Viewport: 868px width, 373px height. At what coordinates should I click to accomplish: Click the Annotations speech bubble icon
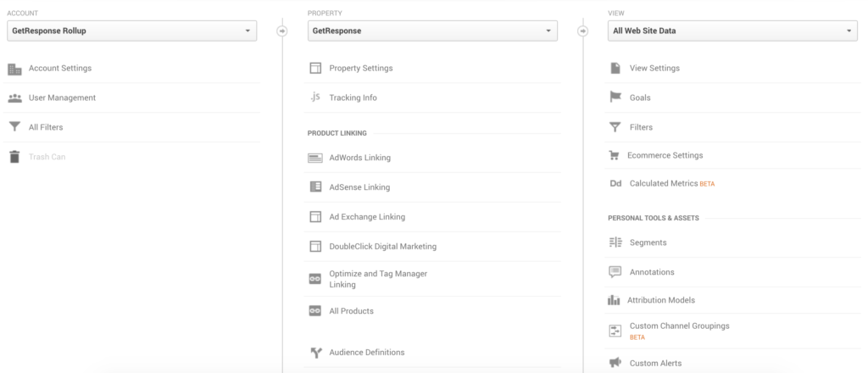point(615,272)
